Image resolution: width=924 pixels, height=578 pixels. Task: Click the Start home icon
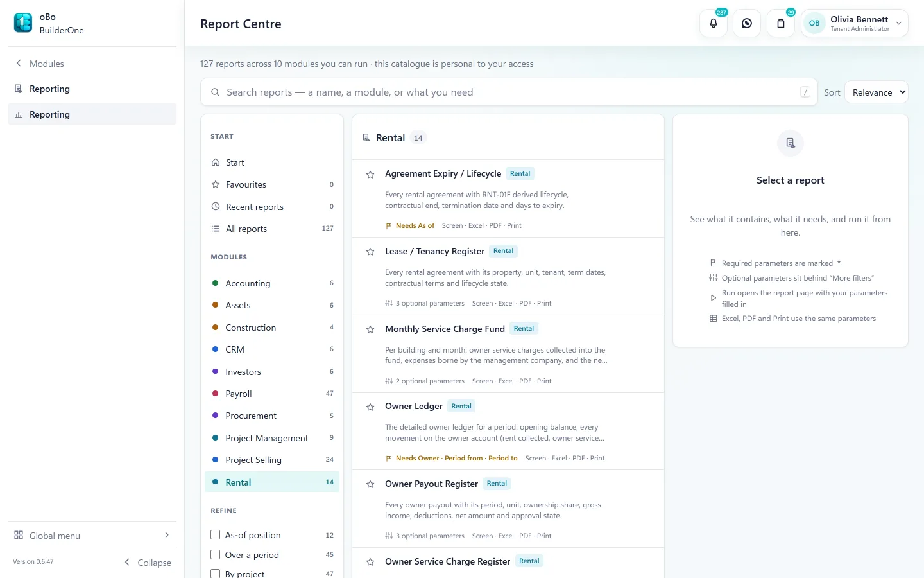216,162
